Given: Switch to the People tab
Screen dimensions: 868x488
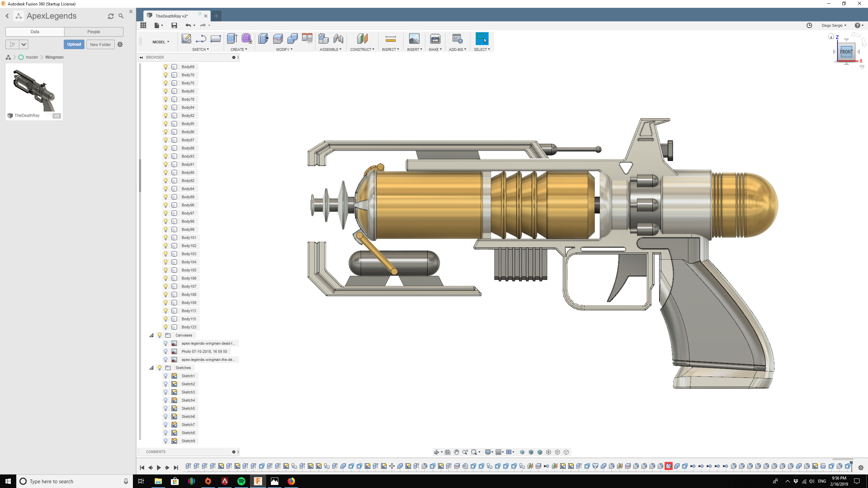Looking at the screenshot, I should (x=94, y=32).
